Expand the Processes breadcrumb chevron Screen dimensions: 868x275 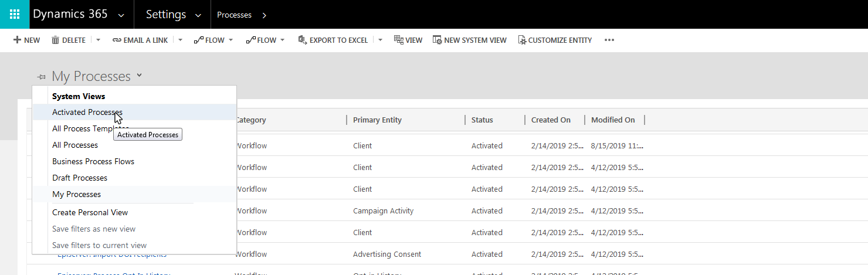pos(264,15)
